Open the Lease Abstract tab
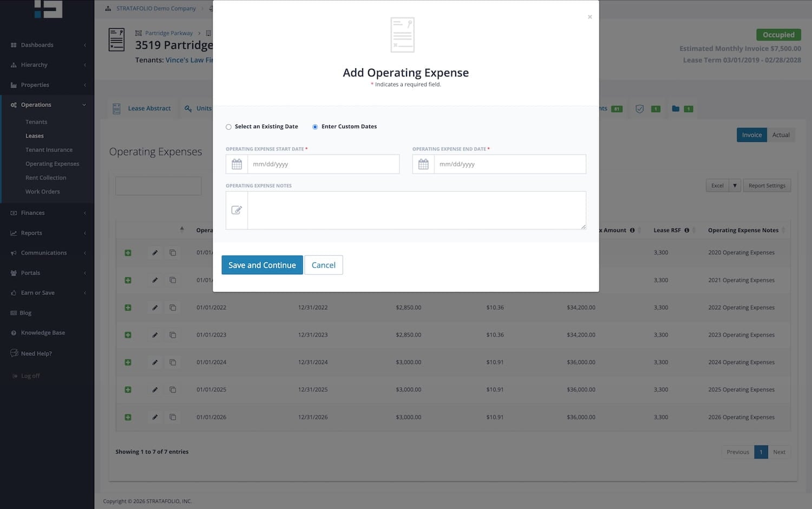 pos(149,109)
